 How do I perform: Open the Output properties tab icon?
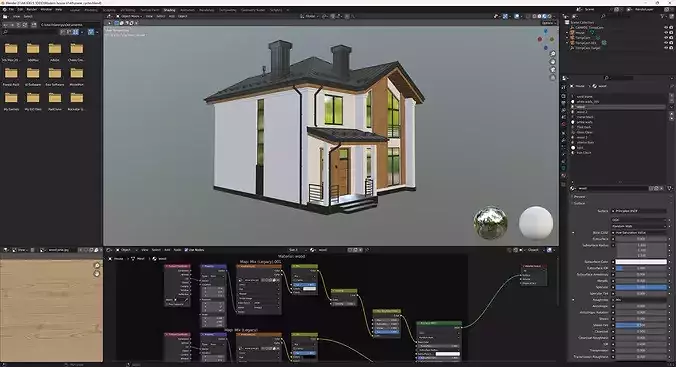coord(563,104)
